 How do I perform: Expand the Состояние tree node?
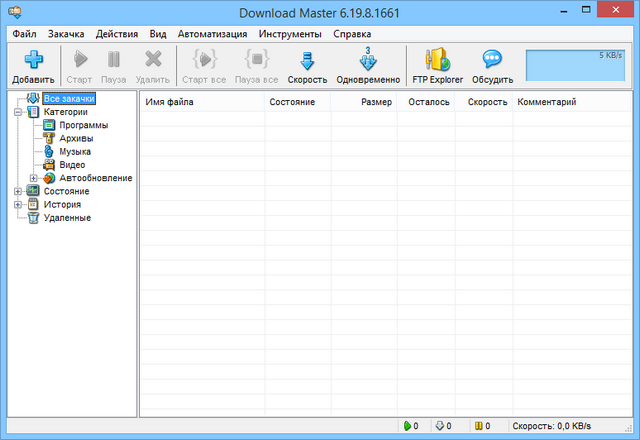click(x=18, y=191)
